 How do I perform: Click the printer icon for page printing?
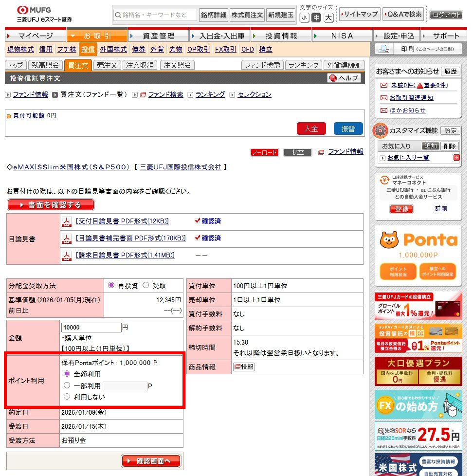coord(384,49)
